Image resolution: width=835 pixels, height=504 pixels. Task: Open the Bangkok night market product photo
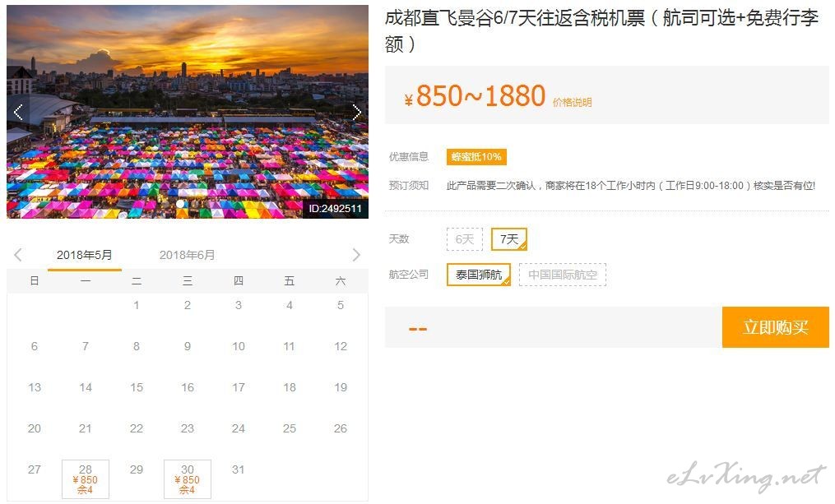[x=188, y=112]
